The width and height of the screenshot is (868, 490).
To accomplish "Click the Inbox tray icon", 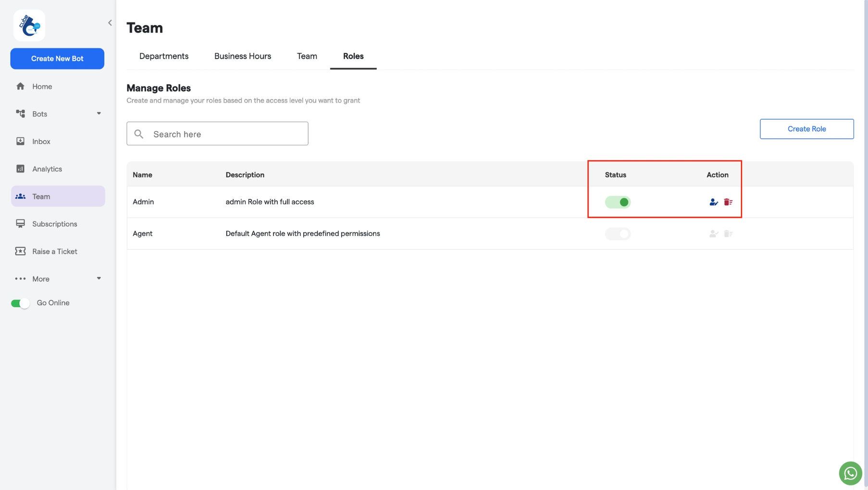I will pos(20,141).
